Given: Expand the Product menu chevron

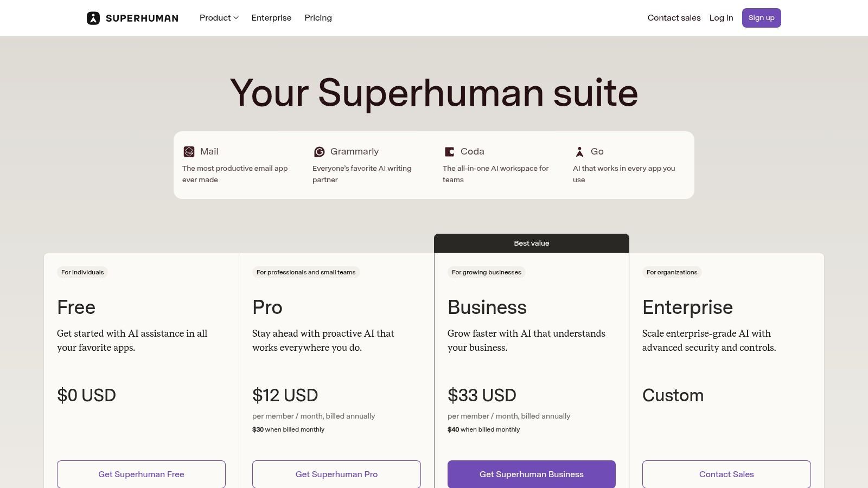Looking at the screenshot, I should (x=235, y=18).
